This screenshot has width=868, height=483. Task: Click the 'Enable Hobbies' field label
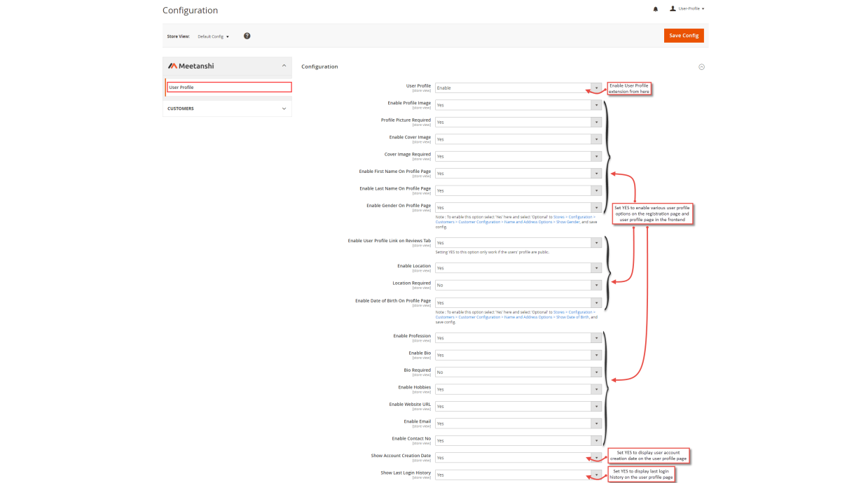(415, 387)
